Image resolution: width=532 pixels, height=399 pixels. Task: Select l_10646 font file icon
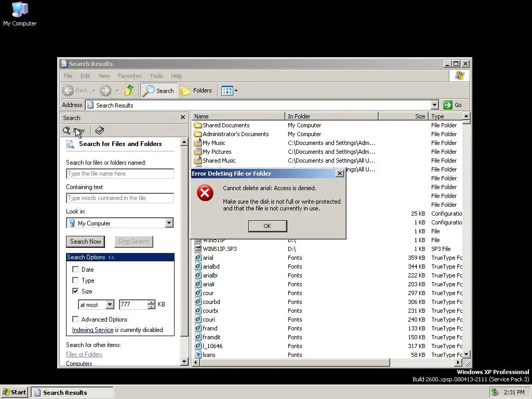point(198,345)
